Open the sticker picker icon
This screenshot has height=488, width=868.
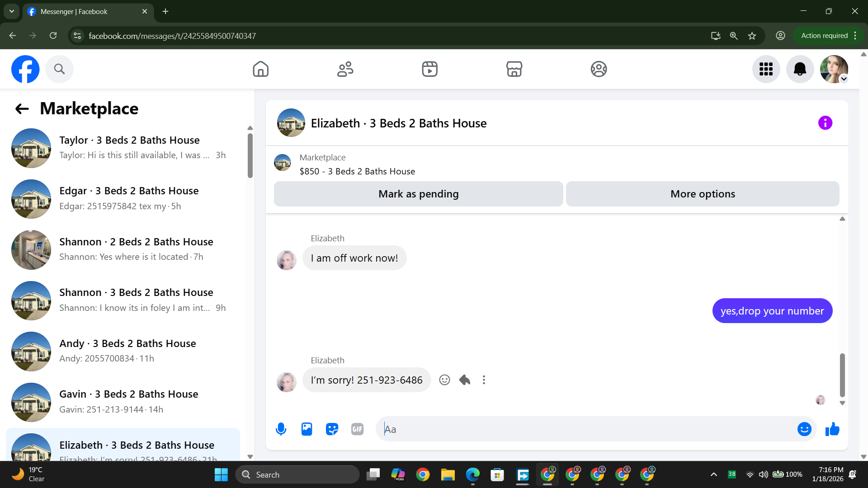pos(332,429)
